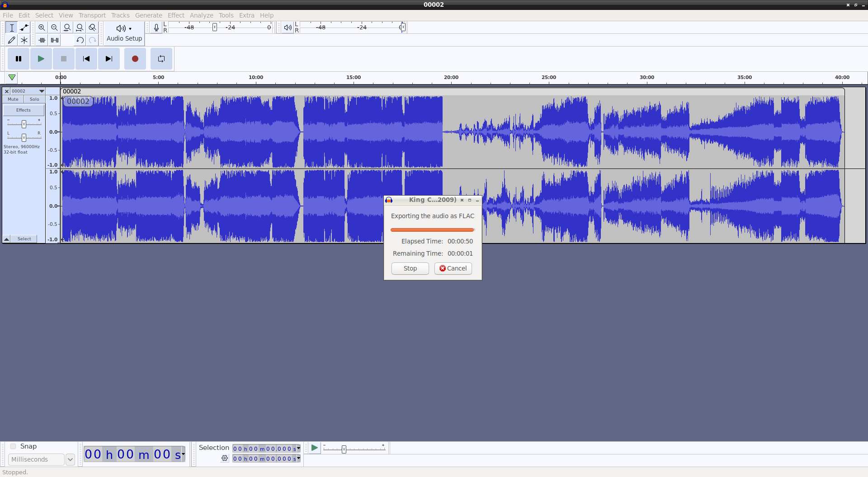
Task: Open selection toolbar settings gear
Action: [225, 458]
